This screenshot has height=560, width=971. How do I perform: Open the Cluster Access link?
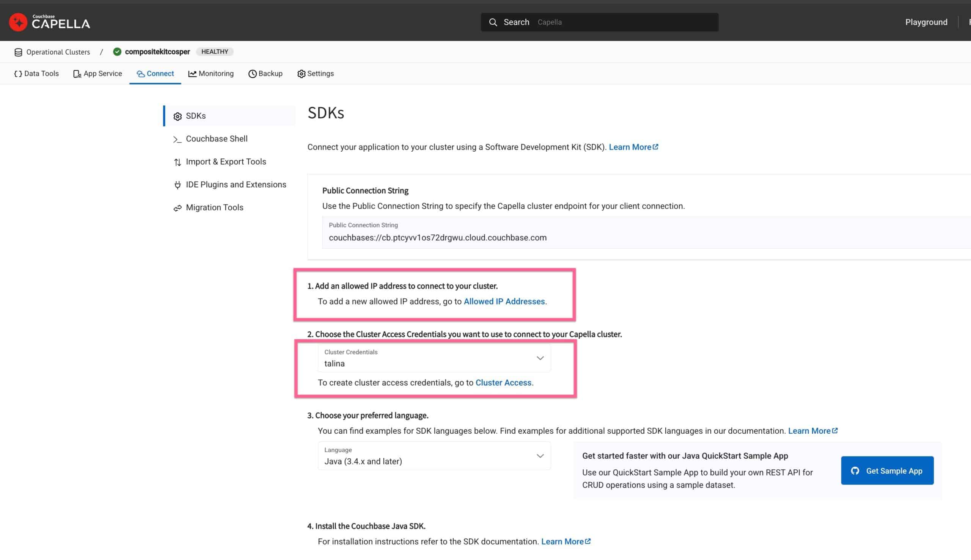tap(503, 383)
